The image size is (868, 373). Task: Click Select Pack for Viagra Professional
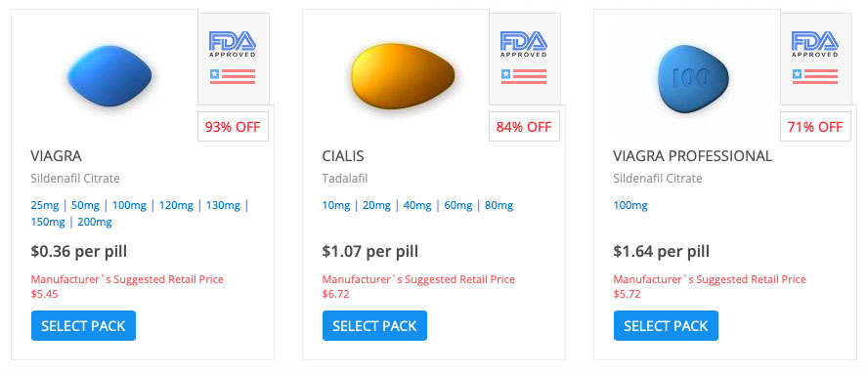click(x=666, y=325)
